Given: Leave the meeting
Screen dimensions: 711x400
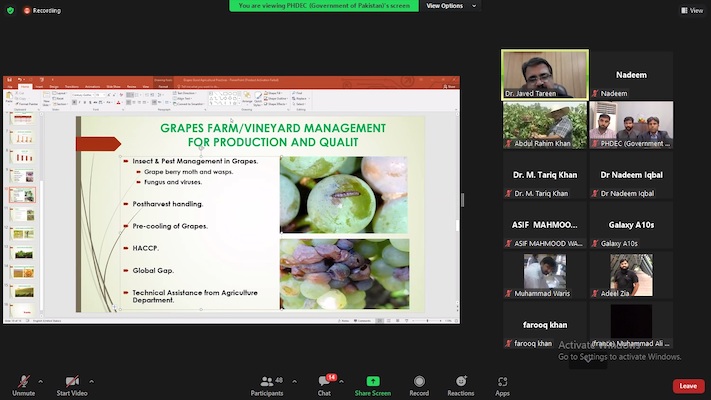Looking at the screenshot, I should click(x=688, y=386).
